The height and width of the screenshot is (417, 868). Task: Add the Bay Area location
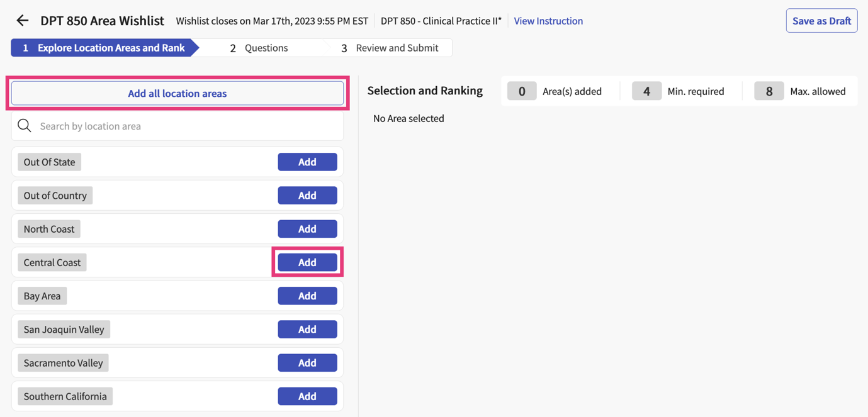(x=307, y=296)
